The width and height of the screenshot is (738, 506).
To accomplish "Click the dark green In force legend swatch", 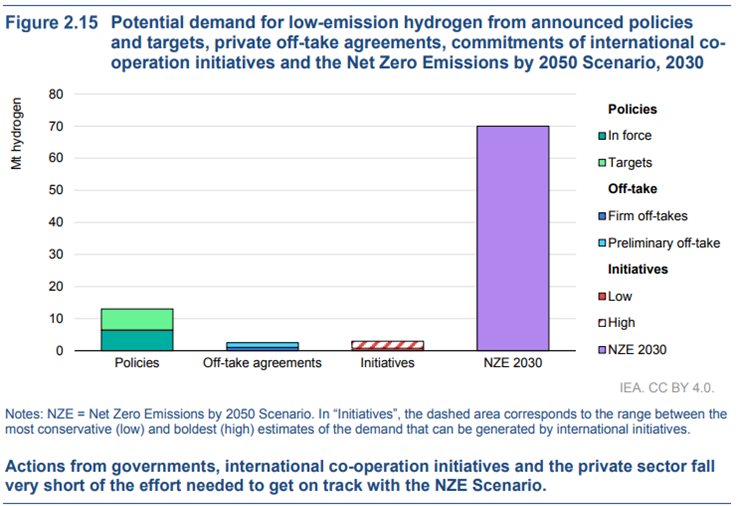I will pos(602,136).
